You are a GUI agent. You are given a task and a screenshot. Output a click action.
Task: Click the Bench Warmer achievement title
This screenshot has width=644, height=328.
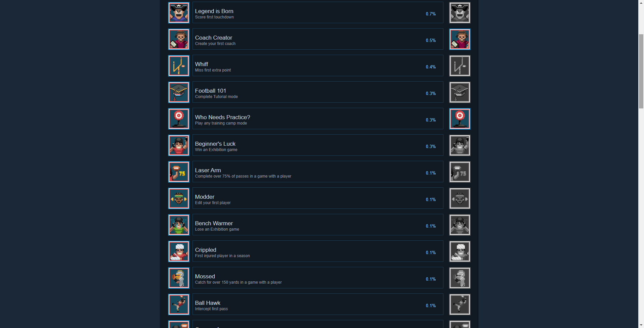[x=214, y=223]
